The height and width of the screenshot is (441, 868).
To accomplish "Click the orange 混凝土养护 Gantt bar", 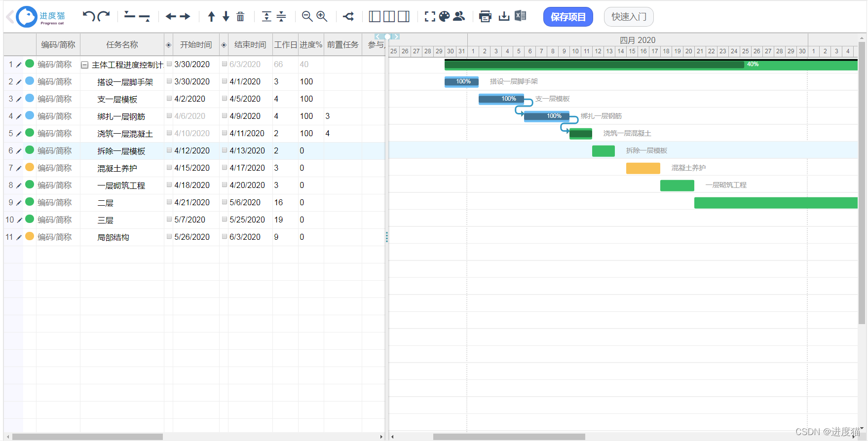I will [x=643, y=168].
